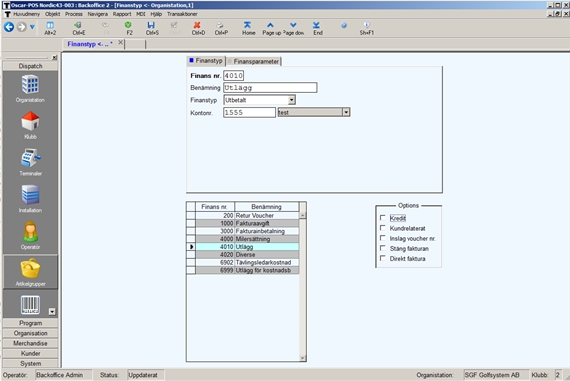Close the sidebar panel with X
570x381 pixels.
point(54,57)
